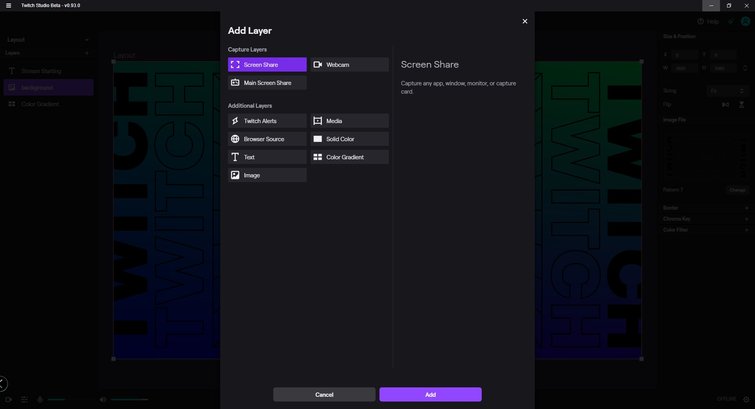Click the Cancel button
Image resolution: width=755 pixels, height=409 pixels.
click(324, 395)
